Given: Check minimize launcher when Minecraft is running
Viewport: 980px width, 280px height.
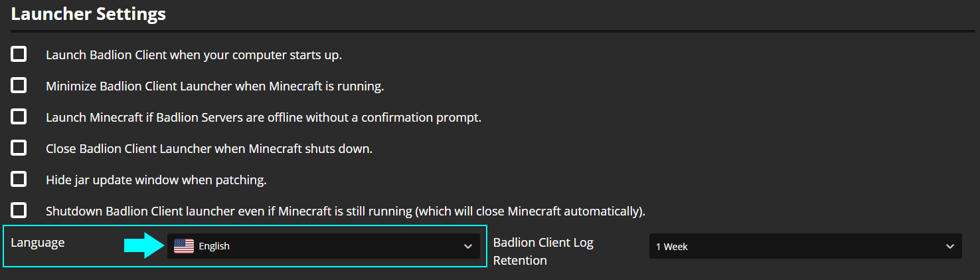Looking at the screenshot, I should tap(19, 85).
